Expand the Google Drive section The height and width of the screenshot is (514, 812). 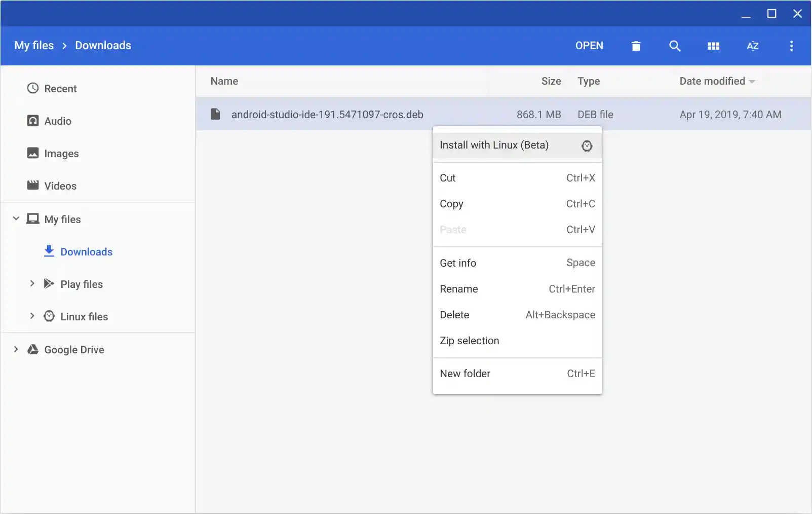click(x=16, y=349)
